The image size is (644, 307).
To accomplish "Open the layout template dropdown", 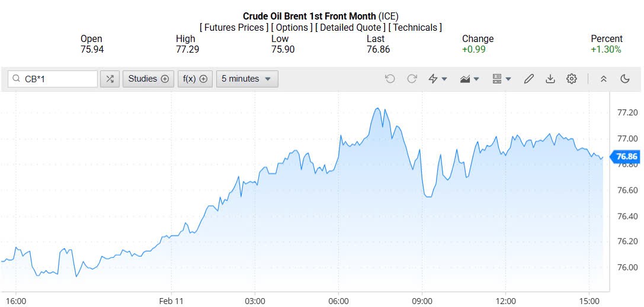I will pyautogui.click(x=501, y=79).
